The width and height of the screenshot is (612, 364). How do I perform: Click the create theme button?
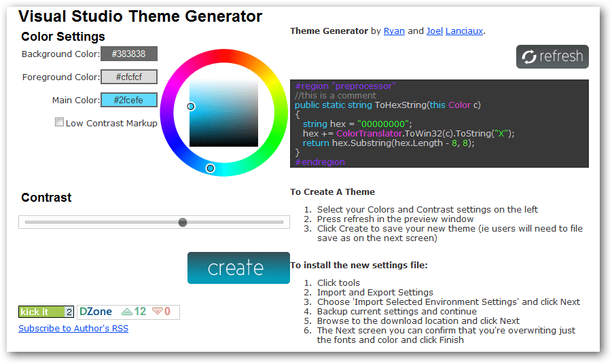tap(238, 268)
